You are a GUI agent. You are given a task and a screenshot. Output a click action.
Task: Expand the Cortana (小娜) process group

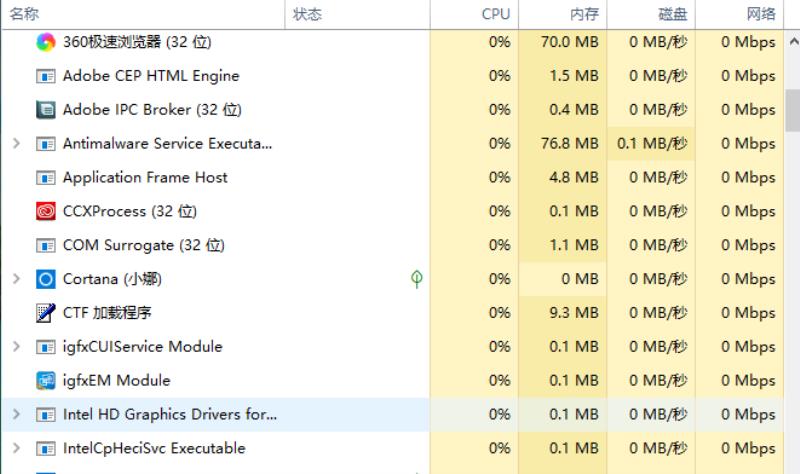coord(16,279)
